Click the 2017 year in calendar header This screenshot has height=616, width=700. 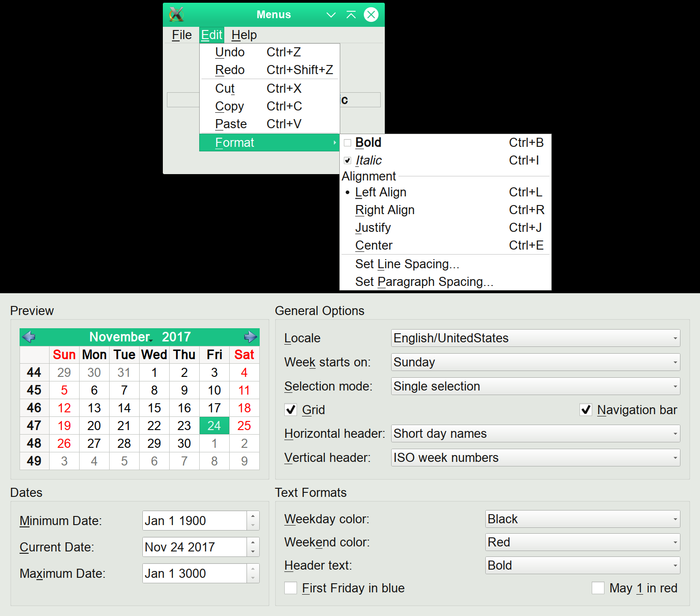[x=176, y=337]
